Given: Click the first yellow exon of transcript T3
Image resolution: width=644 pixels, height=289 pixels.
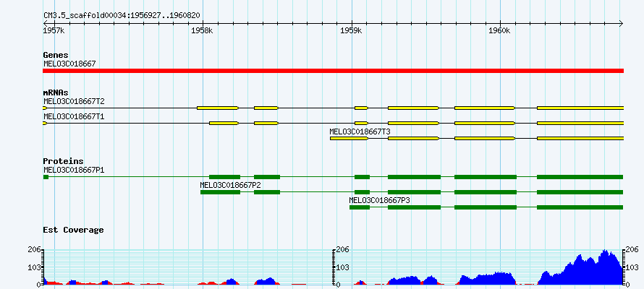Looking at the screenshot, I should pos(349,139).
